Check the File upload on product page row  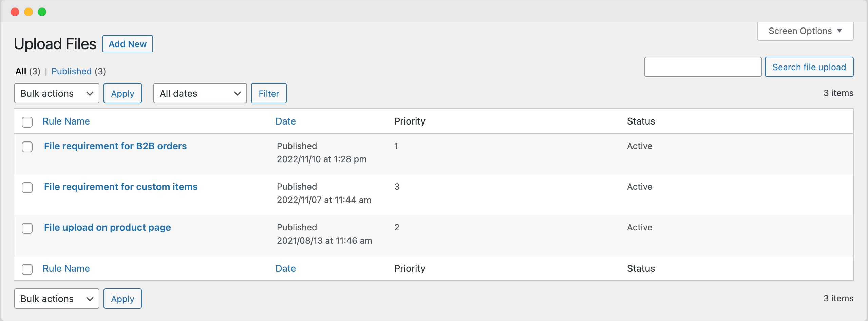pos(27,228)
